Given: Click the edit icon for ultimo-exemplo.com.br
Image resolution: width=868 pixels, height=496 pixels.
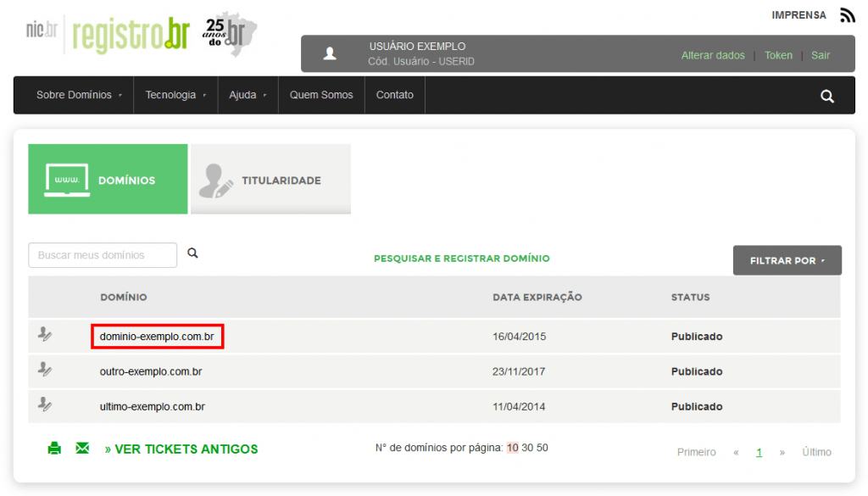Looking at the screenshot, I should tap(45, 404).
